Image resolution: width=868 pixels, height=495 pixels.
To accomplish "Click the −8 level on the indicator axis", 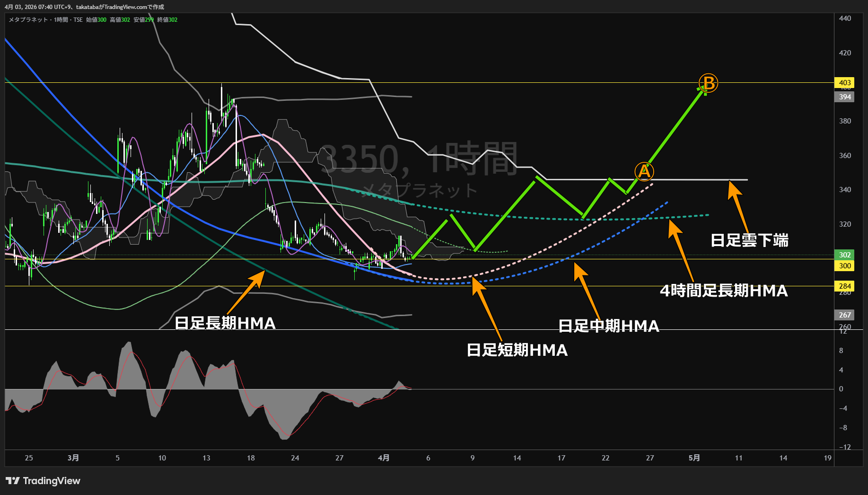I will coord(843,428).
